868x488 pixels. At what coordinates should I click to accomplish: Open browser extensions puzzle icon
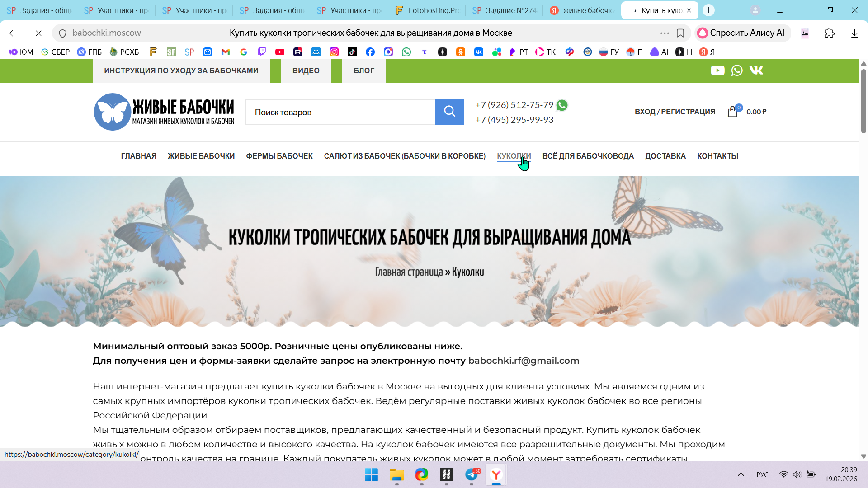pyautogui.click(x=829, y=33)
